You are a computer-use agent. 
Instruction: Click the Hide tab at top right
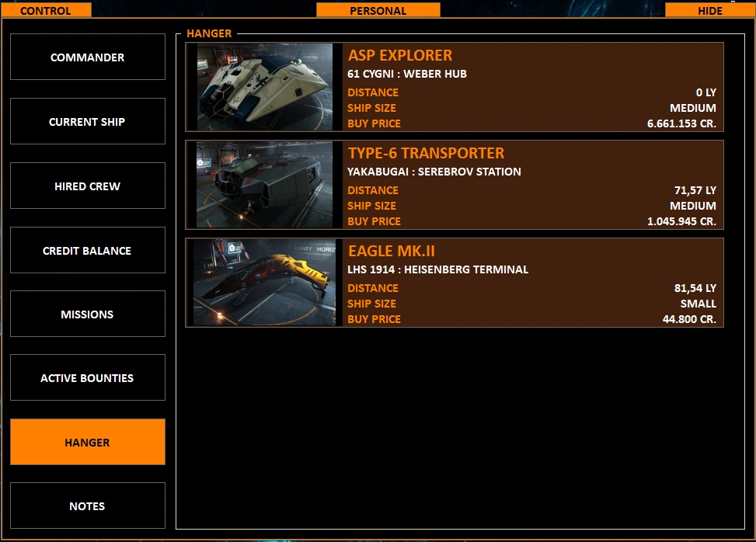click(x=710, y=10)
